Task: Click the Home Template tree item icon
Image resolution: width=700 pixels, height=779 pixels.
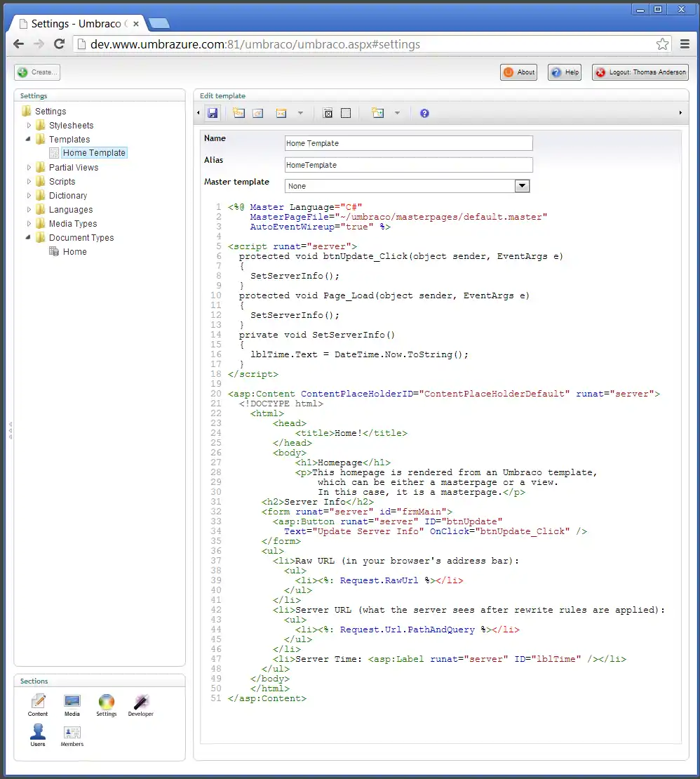Action: point(54,153)
